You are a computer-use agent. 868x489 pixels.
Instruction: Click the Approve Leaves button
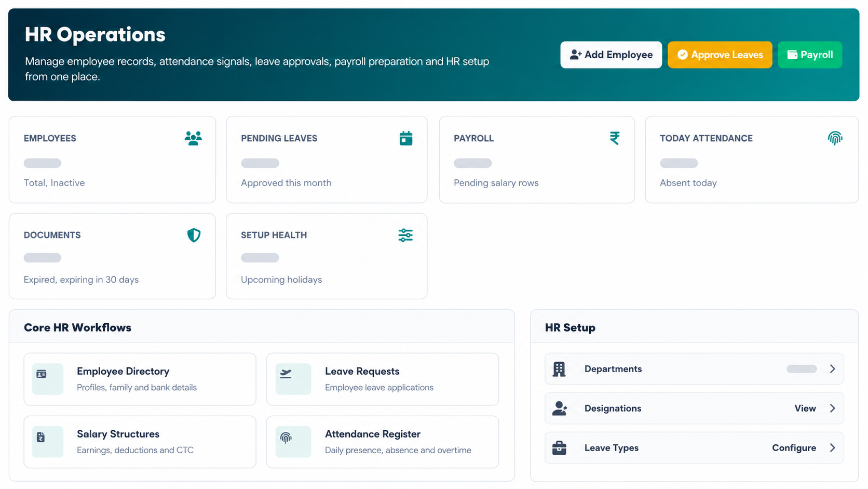click(720, 55)
